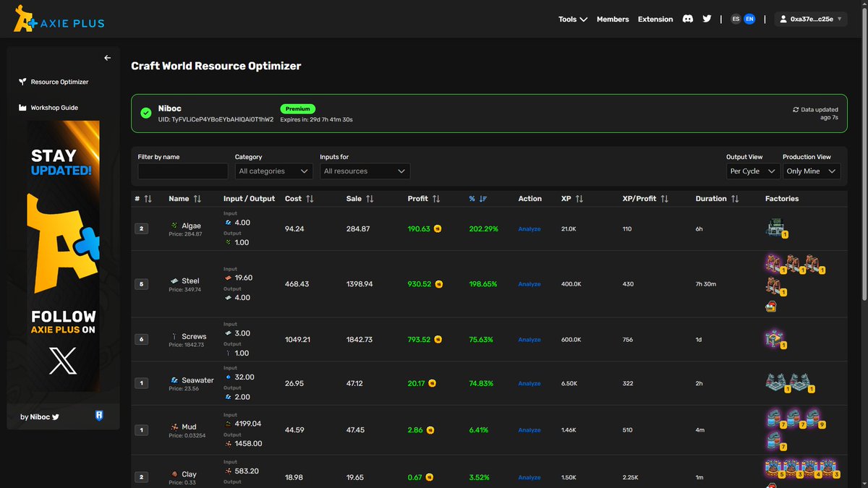Click the green verified check icon

tap(146, 114)
